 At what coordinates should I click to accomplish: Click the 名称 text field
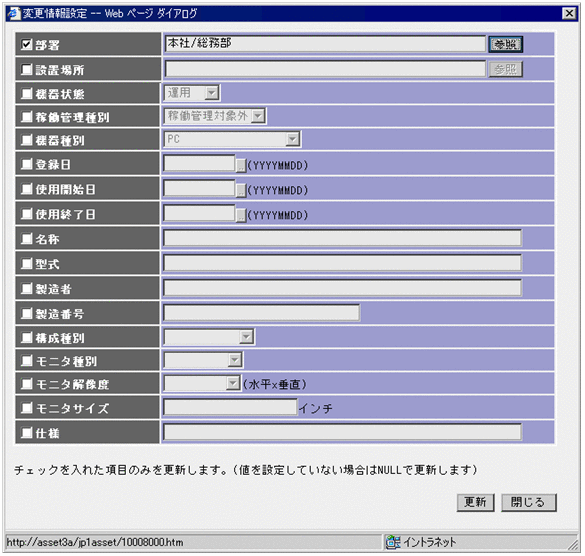tap(342, 238)
